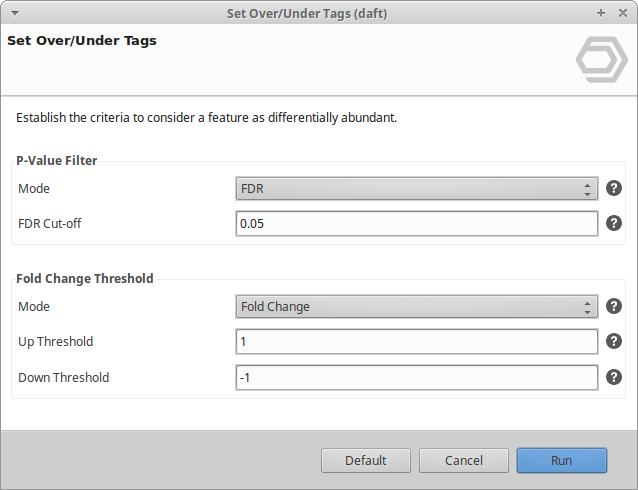
Task: Show help for Fold Change Mode
Action: [x=614, y=306]
